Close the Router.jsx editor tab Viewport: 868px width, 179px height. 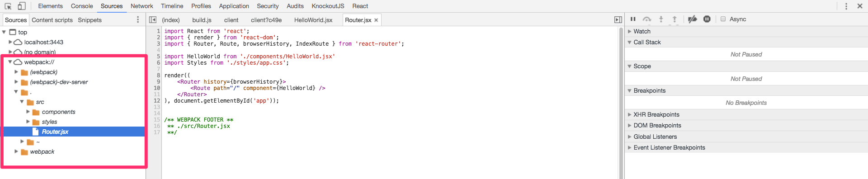376,20
